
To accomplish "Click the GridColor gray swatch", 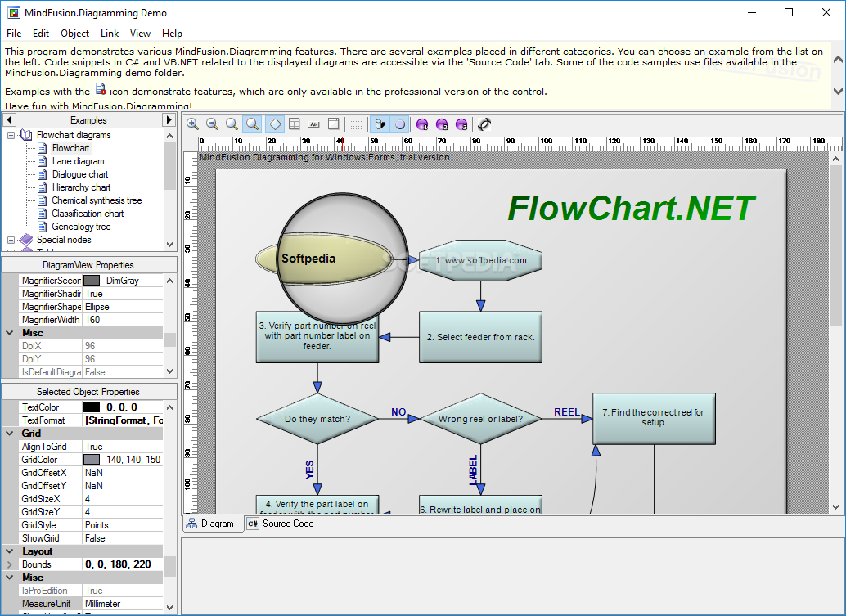I will 92,460.
